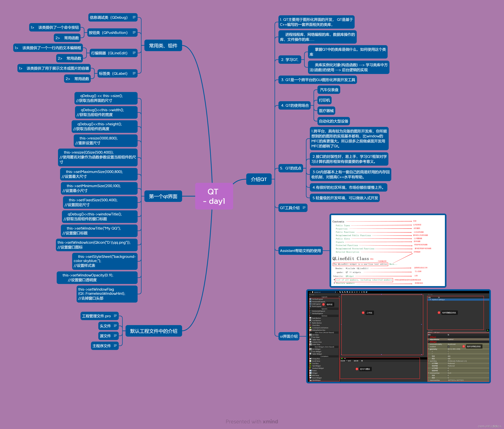504x429 pixels.
Task: Select the 医疗器械 node
Action: tap(326, 111)
